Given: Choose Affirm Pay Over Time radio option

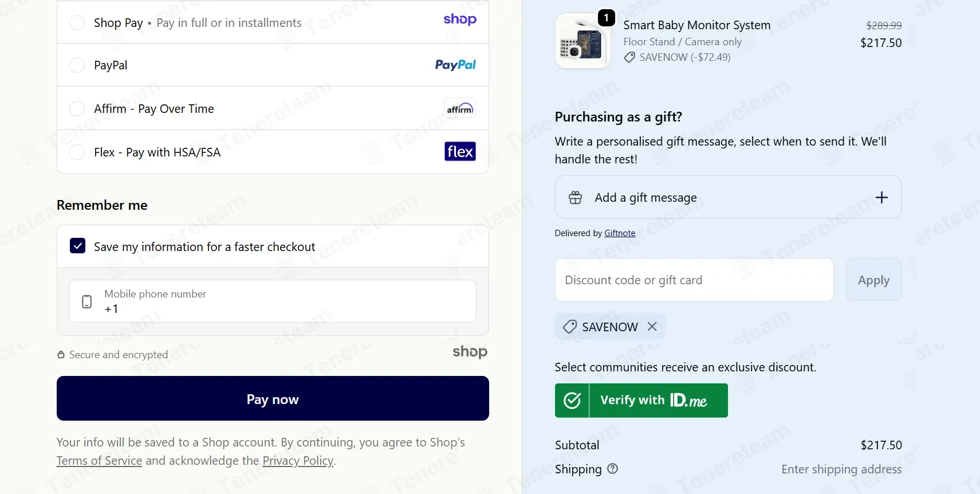Looking at the screenshot, I should click(x=77, y=108).
